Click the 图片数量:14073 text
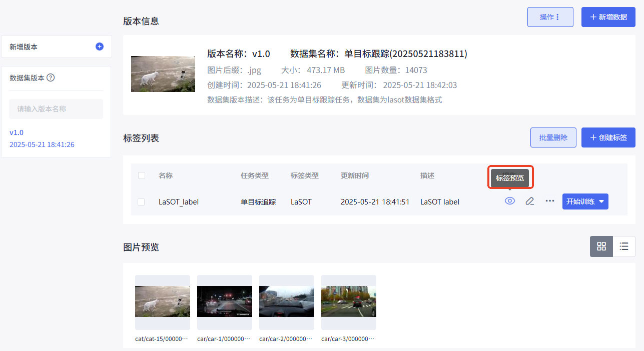 point(396,70)
